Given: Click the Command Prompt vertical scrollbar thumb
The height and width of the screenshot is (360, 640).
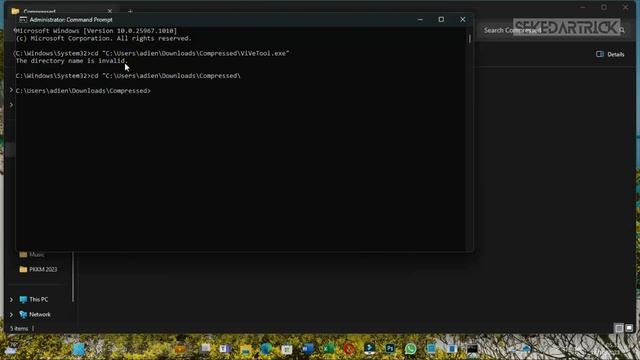Looking at the screenshot, I should (470, 39).
